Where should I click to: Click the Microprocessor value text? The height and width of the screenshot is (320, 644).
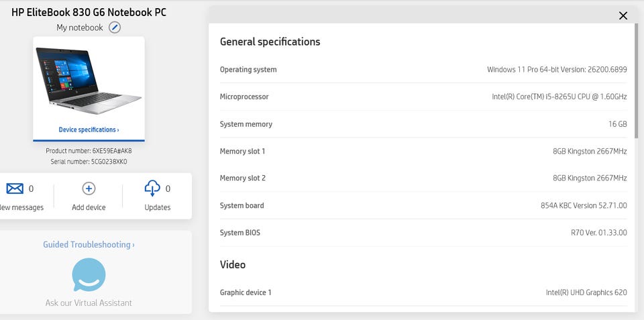559,97
